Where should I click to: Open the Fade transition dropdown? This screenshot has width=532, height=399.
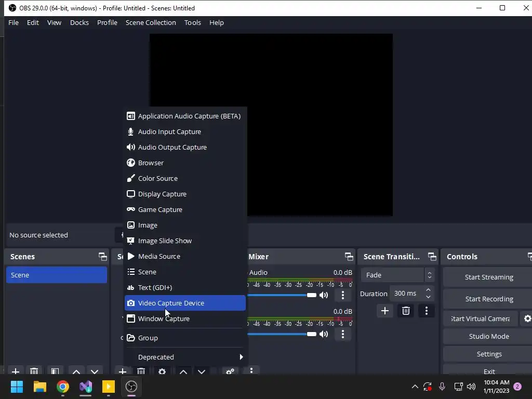click(x=397, y=275)
